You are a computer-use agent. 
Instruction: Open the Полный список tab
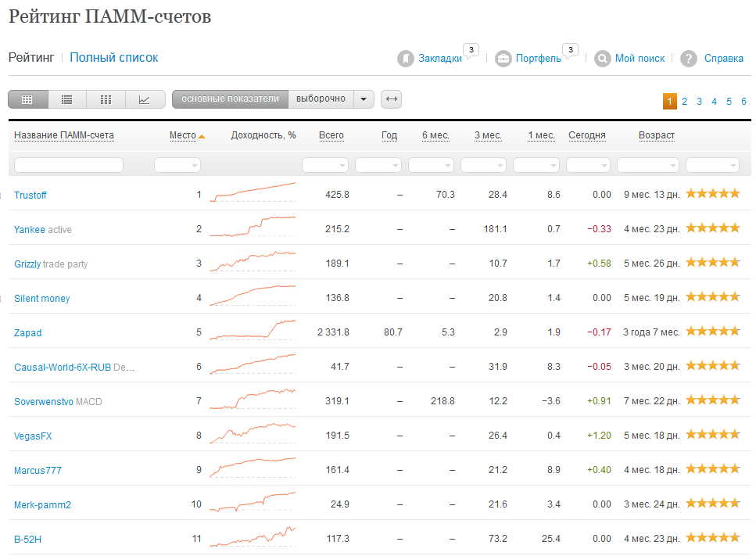tap(114, 57)
